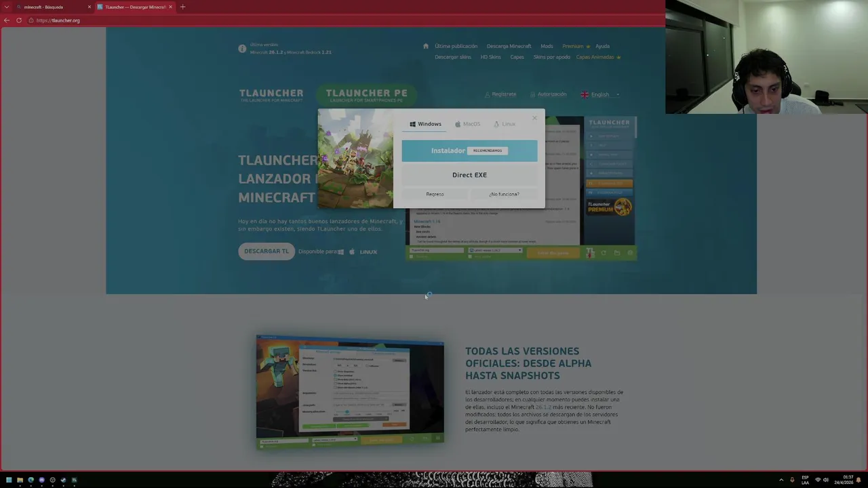Close the TLauncher browser tab
The width and height of the screenshot is (868, 488).
[170, 7]
